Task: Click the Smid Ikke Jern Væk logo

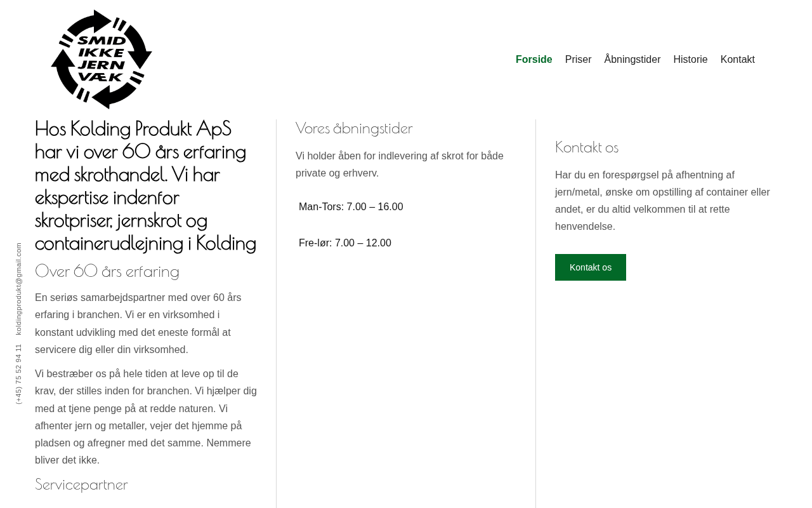Action: tap(101, 59)
